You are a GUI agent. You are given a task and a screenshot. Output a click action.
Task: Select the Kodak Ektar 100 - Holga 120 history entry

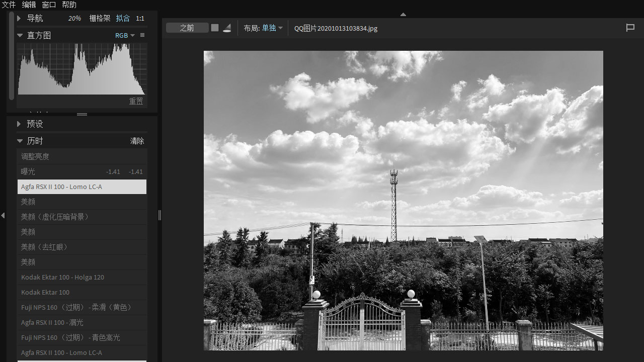(63, 277)
